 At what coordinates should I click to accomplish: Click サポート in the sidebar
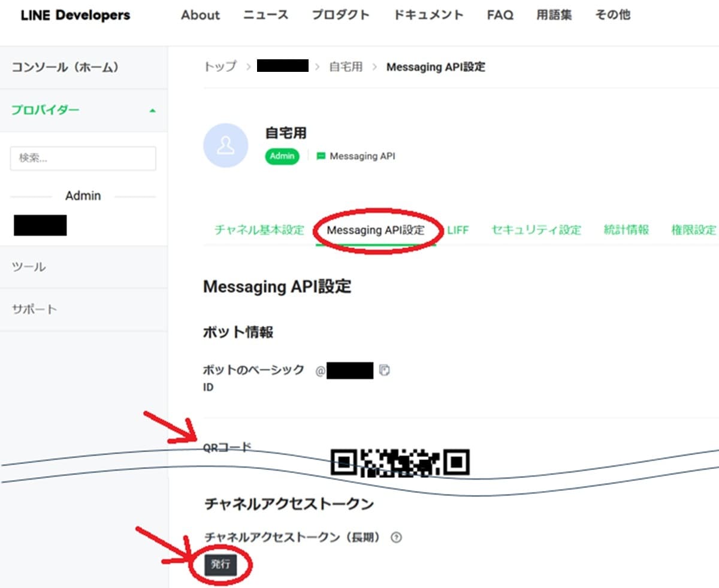[x=34, y=310]
